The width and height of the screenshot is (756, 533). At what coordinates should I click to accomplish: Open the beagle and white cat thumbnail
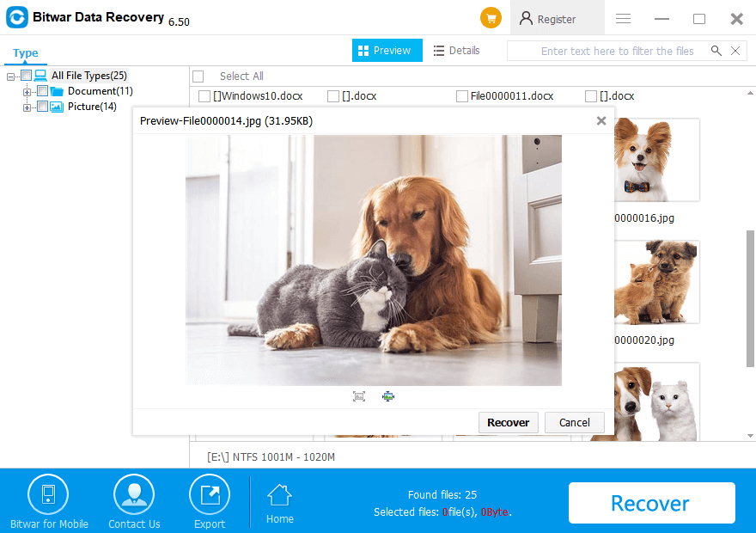tap(656, 403)
